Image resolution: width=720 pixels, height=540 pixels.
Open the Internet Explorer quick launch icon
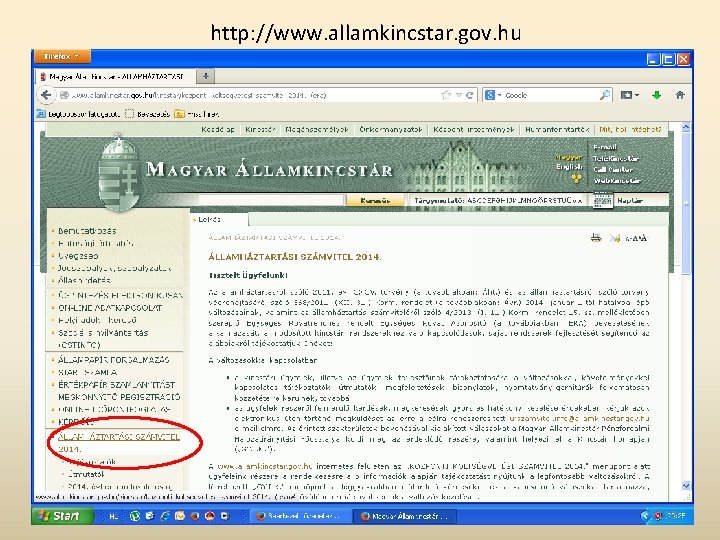pos(164,516)
